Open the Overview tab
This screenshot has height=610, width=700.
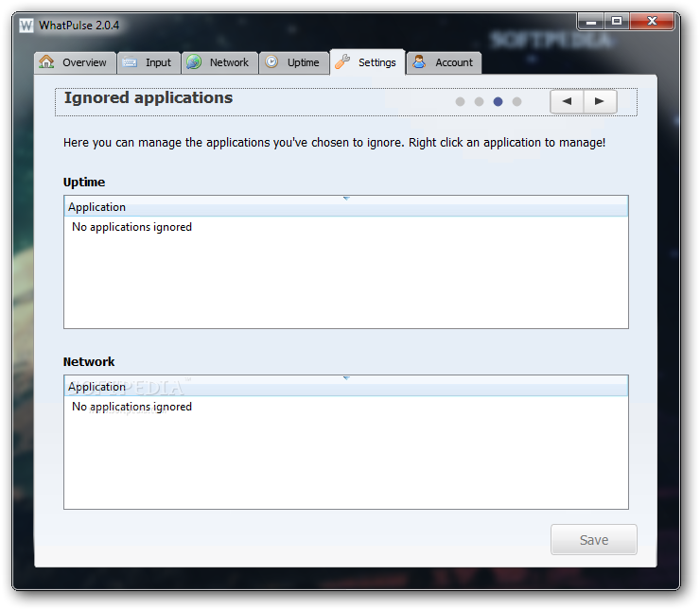point(75,62)
